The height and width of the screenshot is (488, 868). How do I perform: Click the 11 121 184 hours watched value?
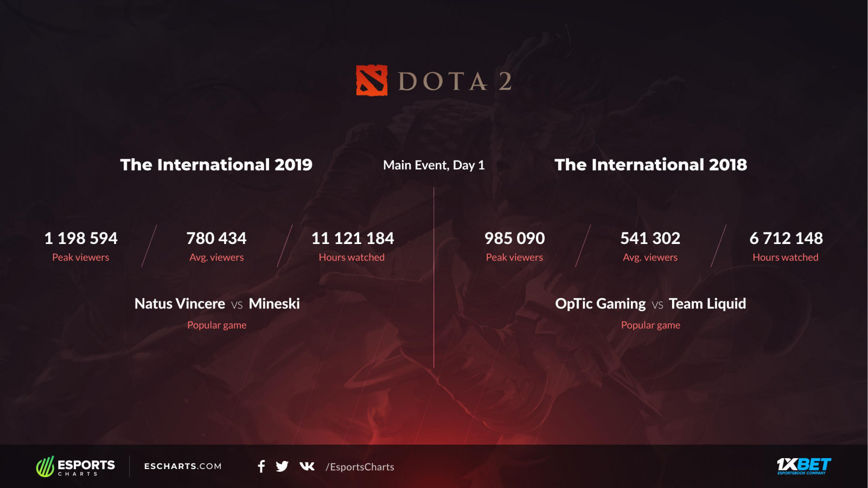coord(353,238)
